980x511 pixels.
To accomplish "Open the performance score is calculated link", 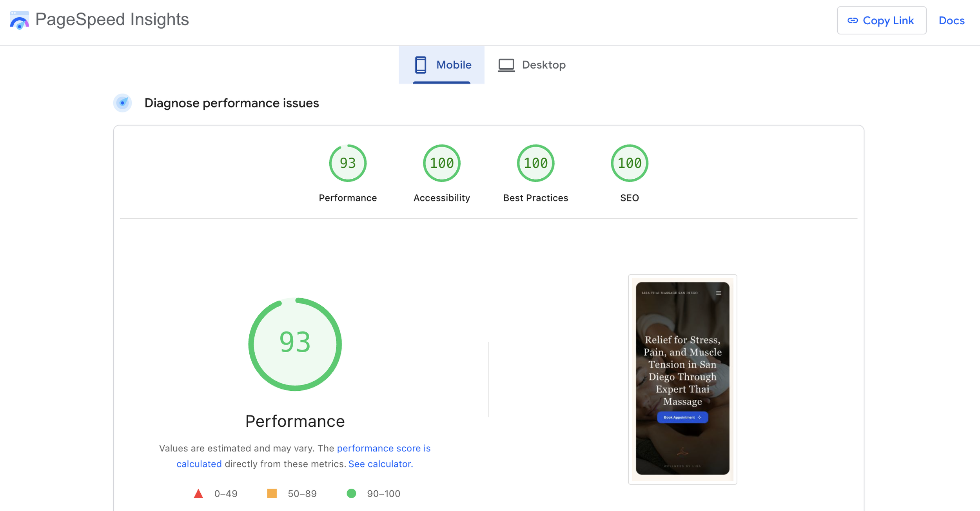I will (x=383, y=448).
